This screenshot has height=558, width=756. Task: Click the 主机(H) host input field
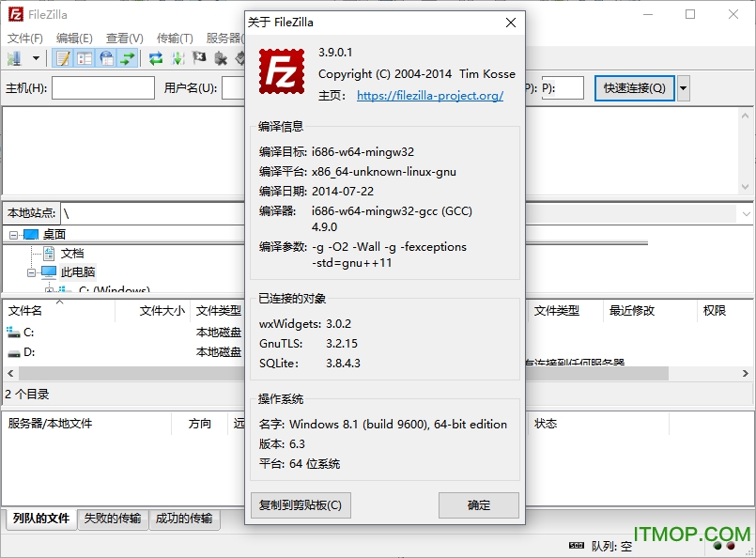click(x=103, y=87)
